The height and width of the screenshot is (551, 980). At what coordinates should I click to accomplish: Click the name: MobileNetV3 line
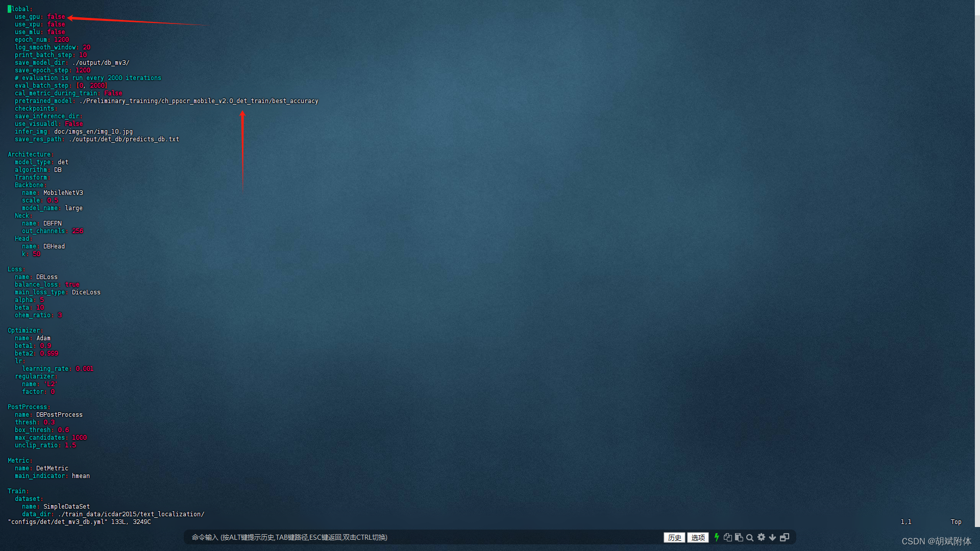52,193
